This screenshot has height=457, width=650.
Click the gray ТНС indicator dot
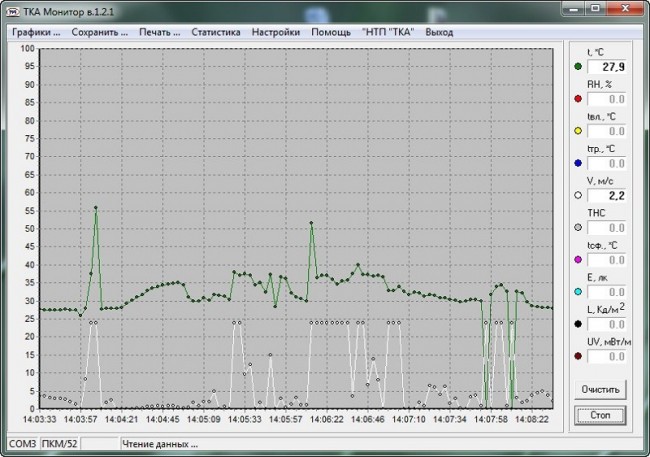click(x=578, y=228)
